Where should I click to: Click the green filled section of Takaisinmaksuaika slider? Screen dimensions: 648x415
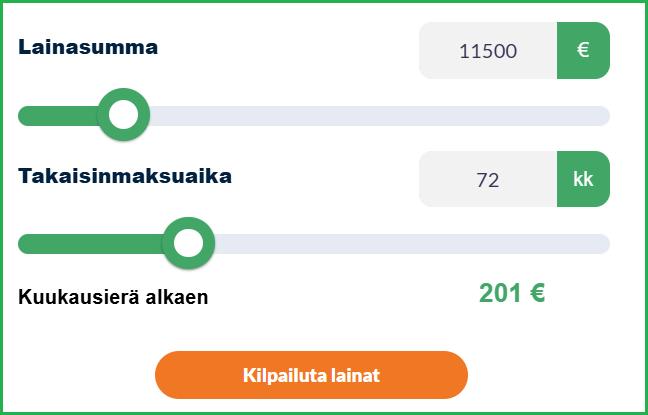pos(90,244)
